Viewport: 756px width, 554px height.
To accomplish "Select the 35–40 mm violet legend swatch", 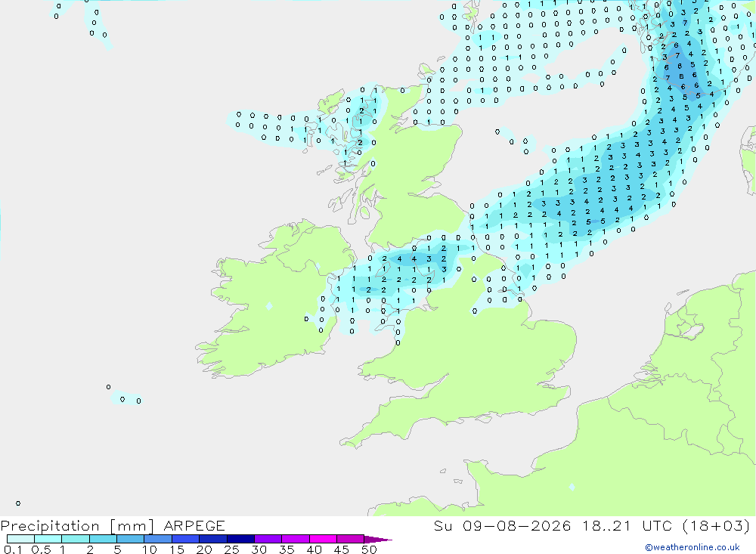I will pyautogui.click(x=296, y=539).
